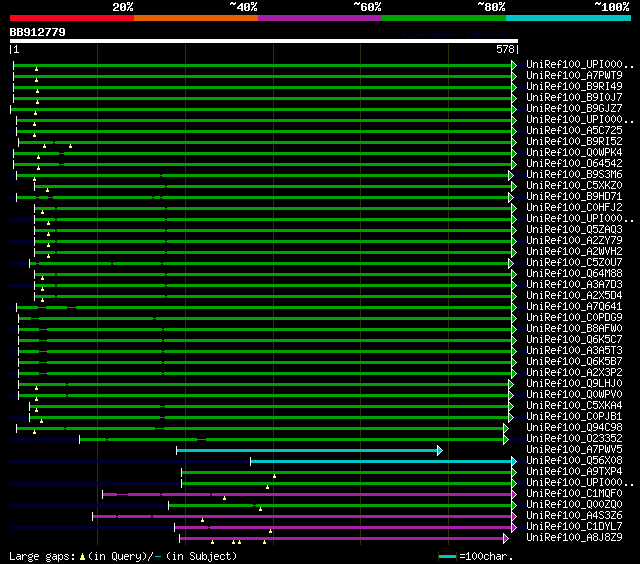
Task: Open the UniRef100_Q0WPK4 hit link
Action: (x=573, y=153)
